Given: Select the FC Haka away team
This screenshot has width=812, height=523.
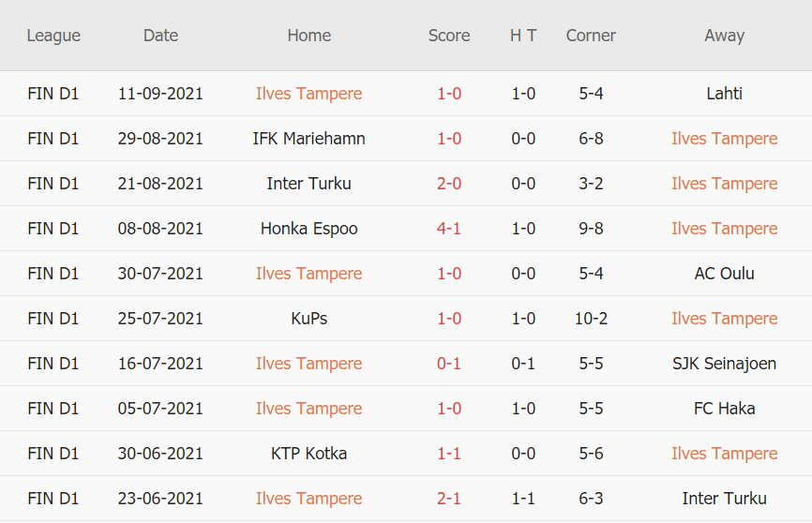Looking at the screenshot, I should 724,409.
